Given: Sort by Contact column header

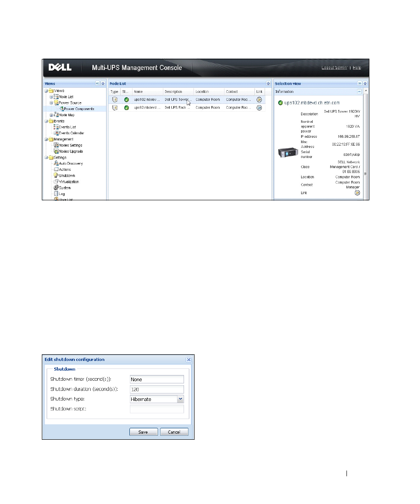Looking at the screenshot, I should (239, 92).
